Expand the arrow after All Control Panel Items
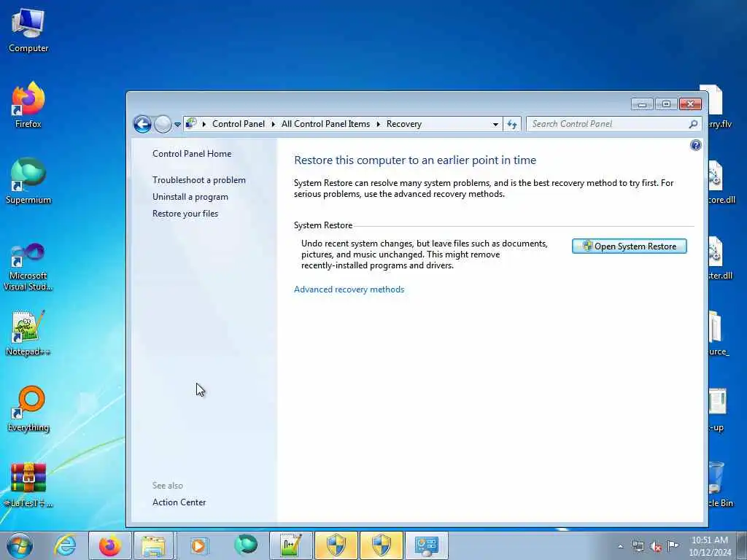Screen dimensions: 747x560 tap(379, 124)
